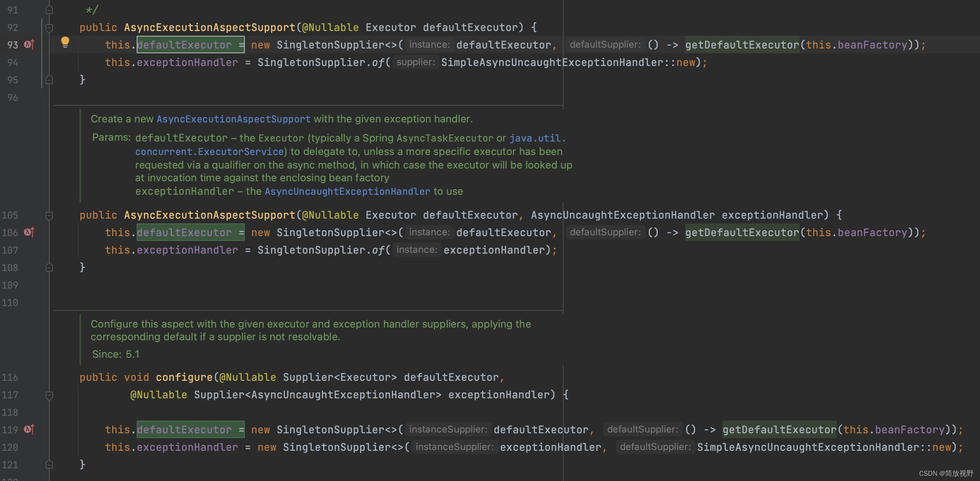Click the fold end marker on line 95
The height and width of the screenshot is (481, 980).
pyautogui.click(x=49, y=80)
